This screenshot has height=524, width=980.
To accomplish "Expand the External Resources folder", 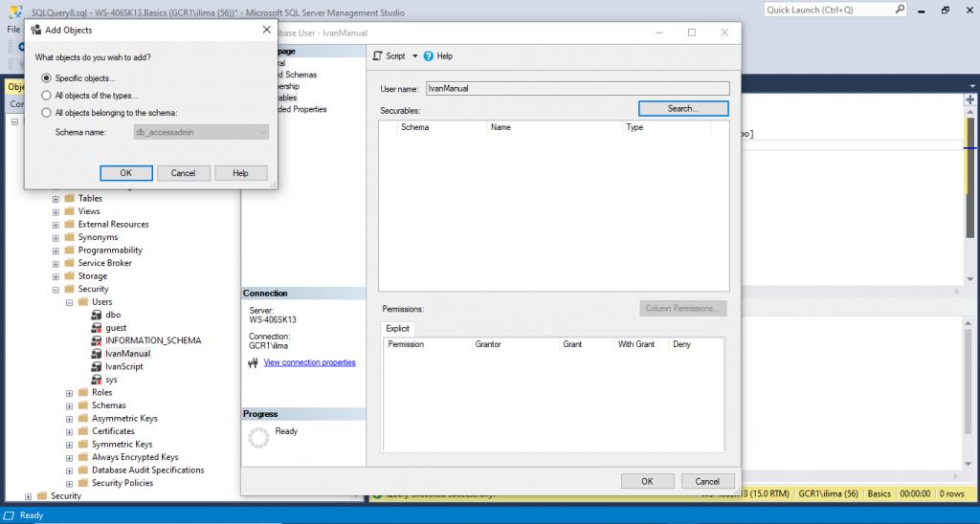I will (56, 225).
